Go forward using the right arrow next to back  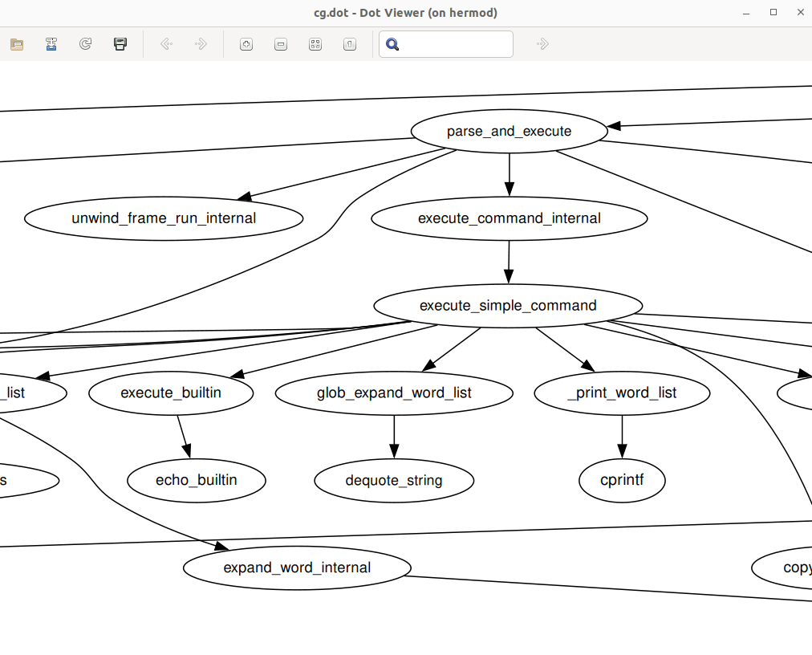click(201, 44)
